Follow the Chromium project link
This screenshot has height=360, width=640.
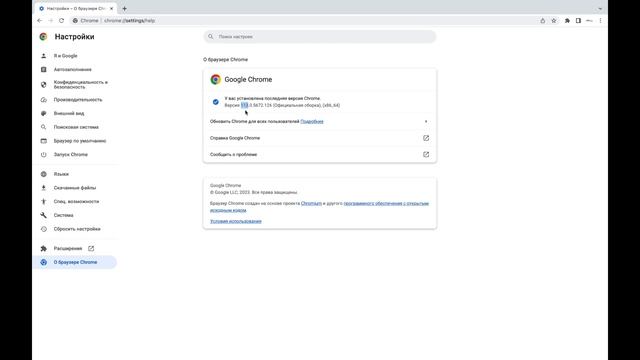click(x=311, y=203)
